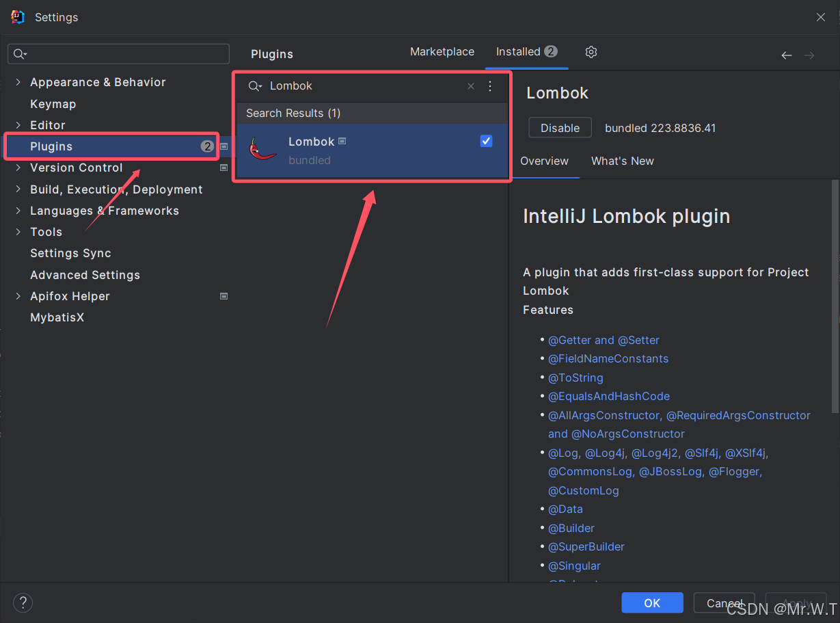The height and width of the screenshot is (623, 840).
Task: Click project-level icon next to Version Control
Action: [223, 168]
